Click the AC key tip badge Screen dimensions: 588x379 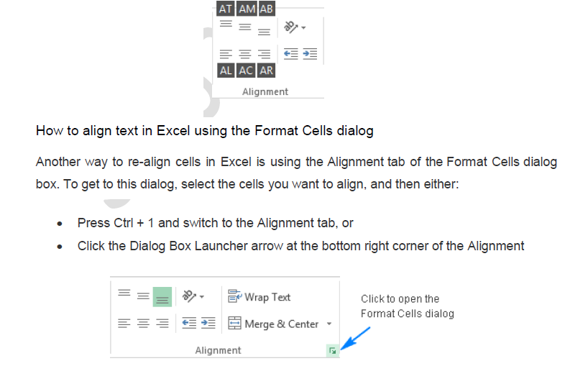[246, 70]
